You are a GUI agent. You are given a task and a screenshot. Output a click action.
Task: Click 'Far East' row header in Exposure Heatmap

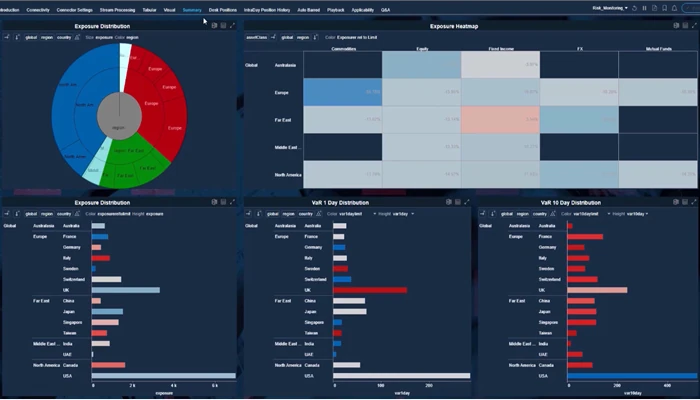[x=283, y=120]
